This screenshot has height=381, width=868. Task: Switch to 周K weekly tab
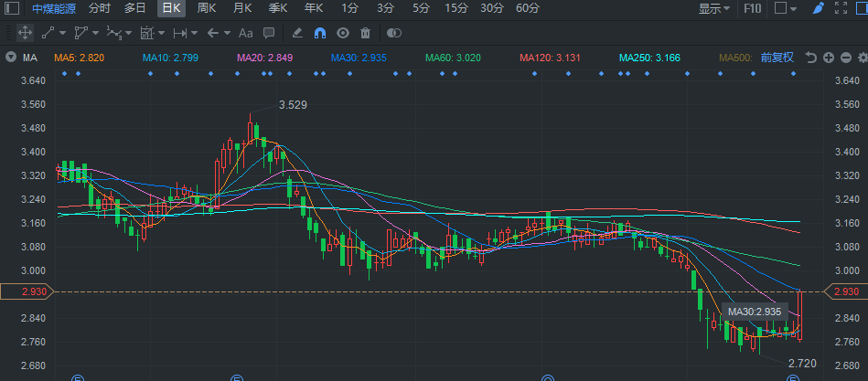pyautogui.click(x=207, y=8)
